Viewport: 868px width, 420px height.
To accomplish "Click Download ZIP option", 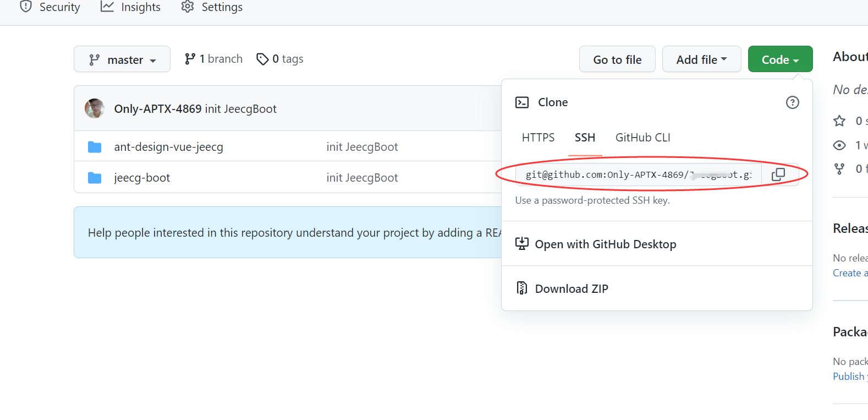I will coord(571,289).
